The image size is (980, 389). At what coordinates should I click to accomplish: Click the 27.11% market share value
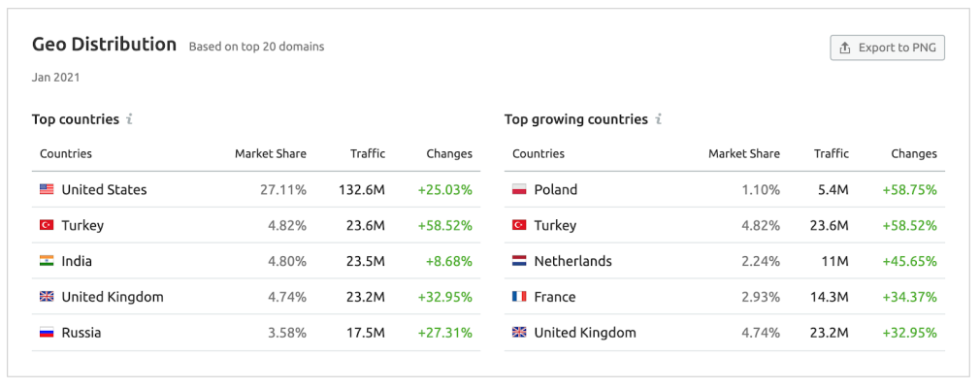tap(282, 190)
